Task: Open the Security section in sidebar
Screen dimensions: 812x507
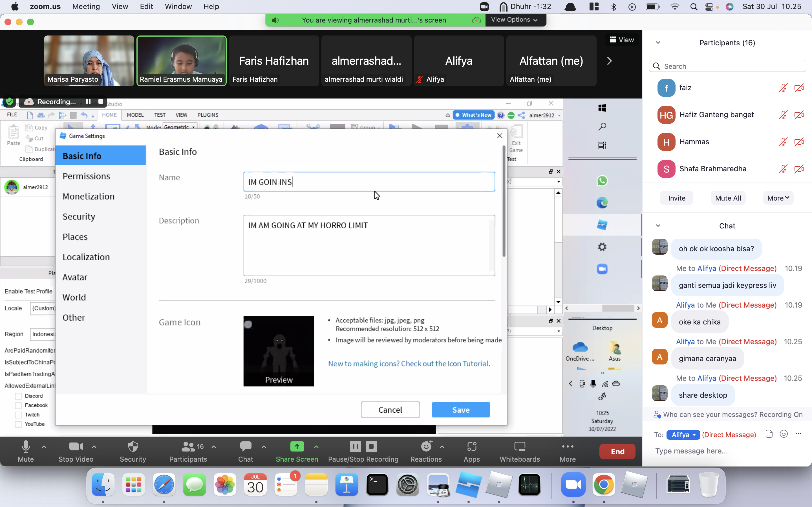Action: tap(79, 217)
